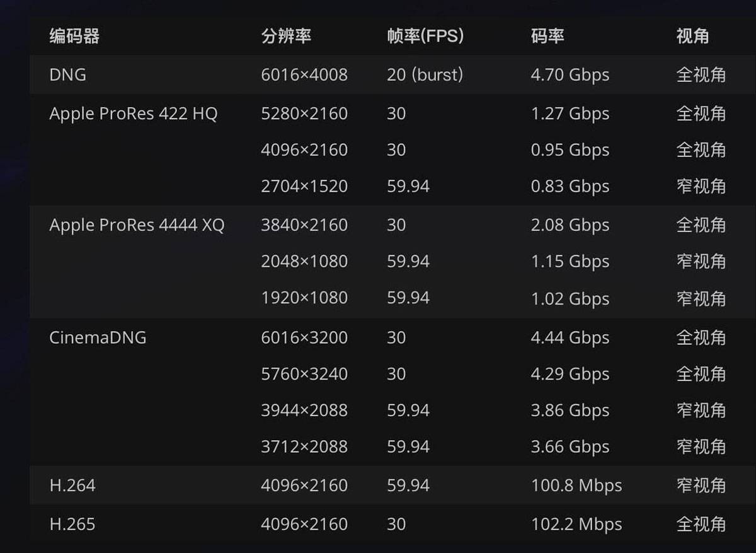Click the H.264 encoder cell
This screenshot has width=756, height=553.
point(72,486)
